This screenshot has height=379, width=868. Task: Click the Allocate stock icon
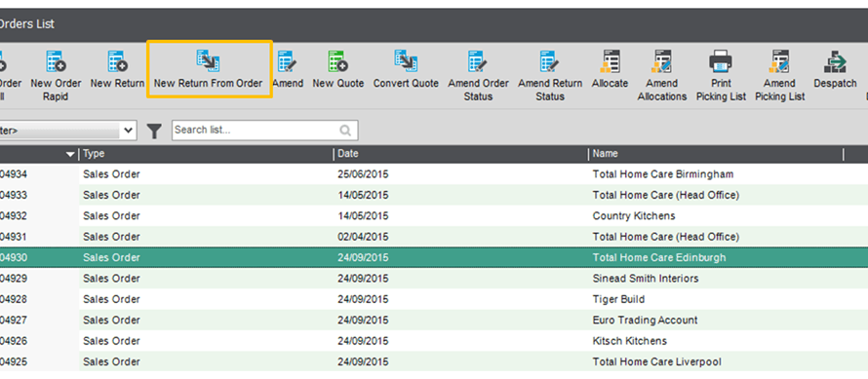tap(610, 61)
